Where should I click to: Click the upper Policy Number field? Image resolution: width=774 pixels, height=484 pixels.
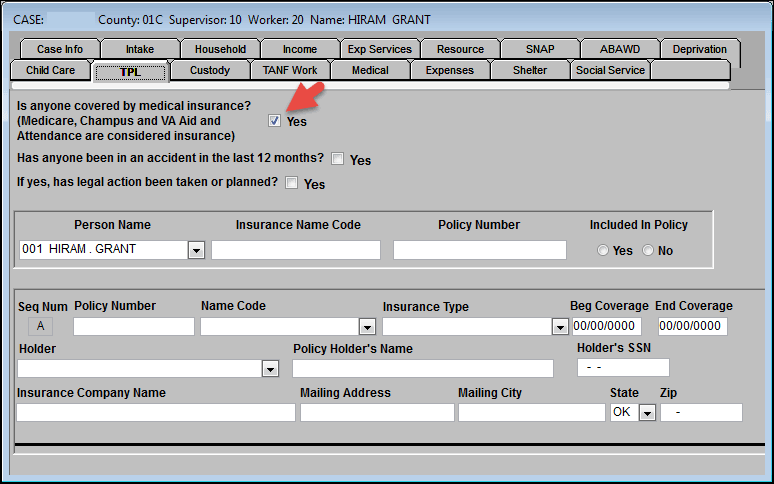[x=479, y=250]
